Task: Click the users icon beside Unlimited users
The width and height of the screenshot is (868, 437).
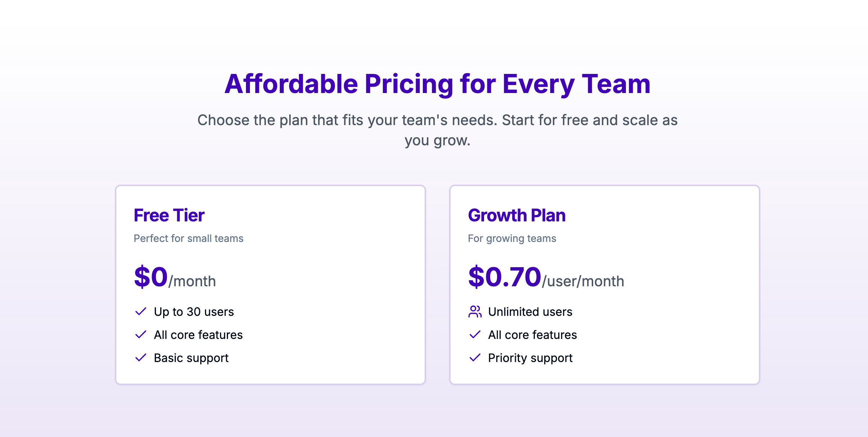Action: pyautogui.click(x=475, y=312)
